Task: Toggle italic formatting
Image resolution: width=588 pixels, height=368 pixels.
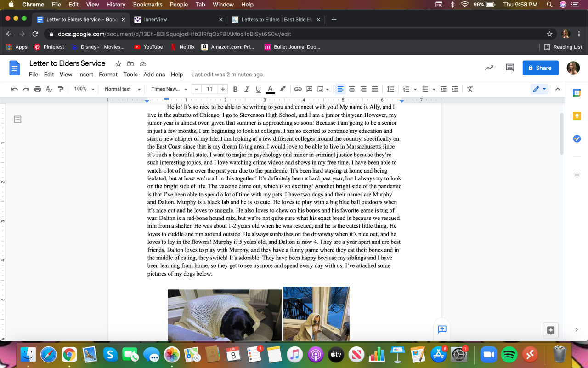Action: pos(247,89)
